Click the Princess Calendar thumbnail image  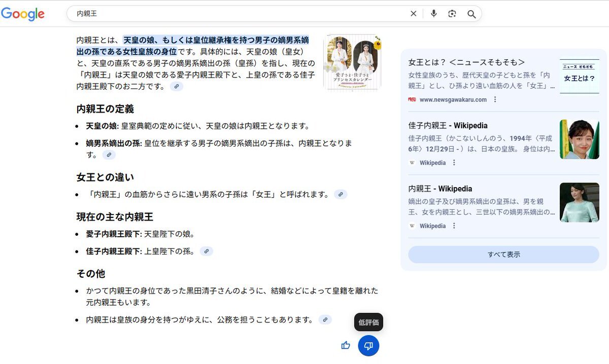[x=352, y=62]
